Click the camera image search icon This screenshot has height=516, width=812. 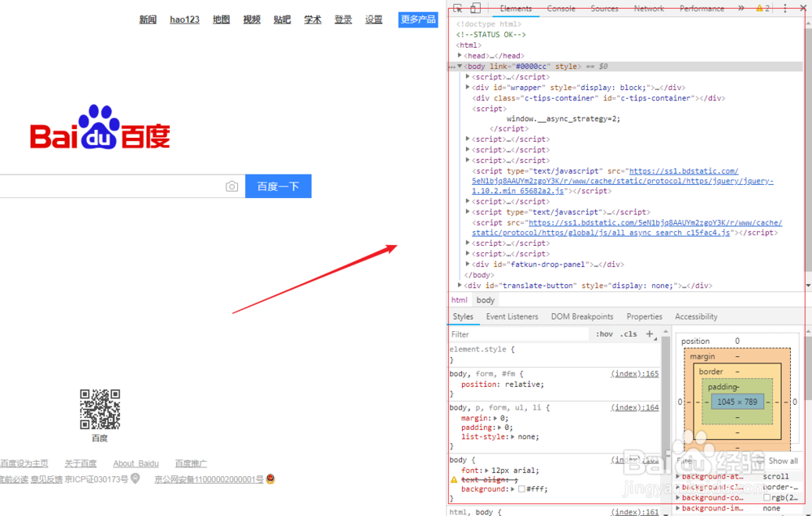pyautogui.click(x=231, y=187)
